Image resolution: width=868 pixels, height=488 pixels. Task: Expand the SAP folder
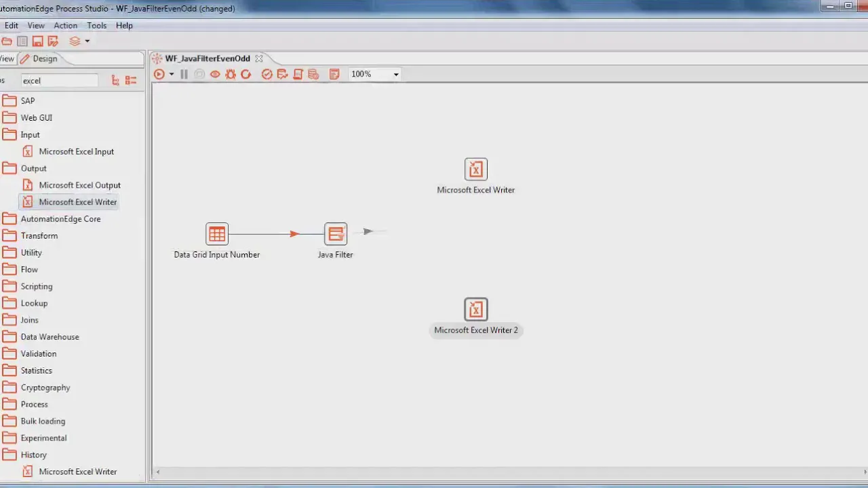(x=18, y=100)
